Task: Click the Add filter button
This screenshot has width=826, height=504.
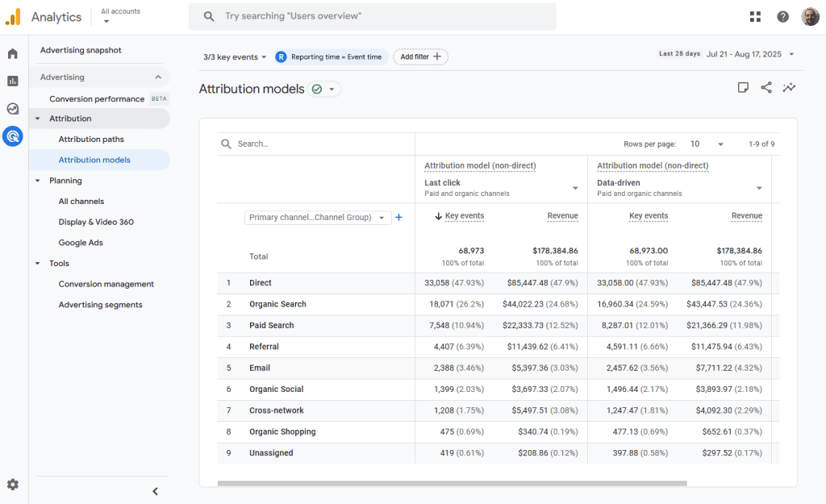Action: click(420, 57)
